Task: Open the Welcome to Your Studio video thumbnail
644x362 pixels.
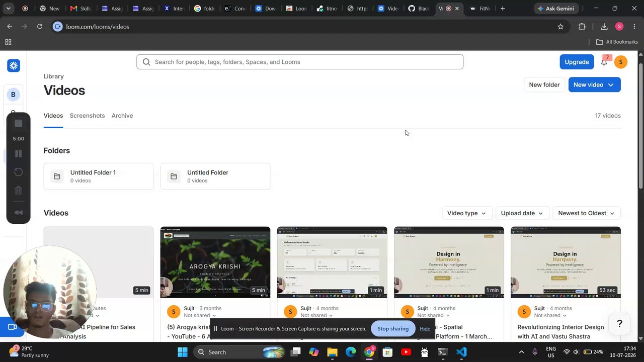Action: point(332,262)
